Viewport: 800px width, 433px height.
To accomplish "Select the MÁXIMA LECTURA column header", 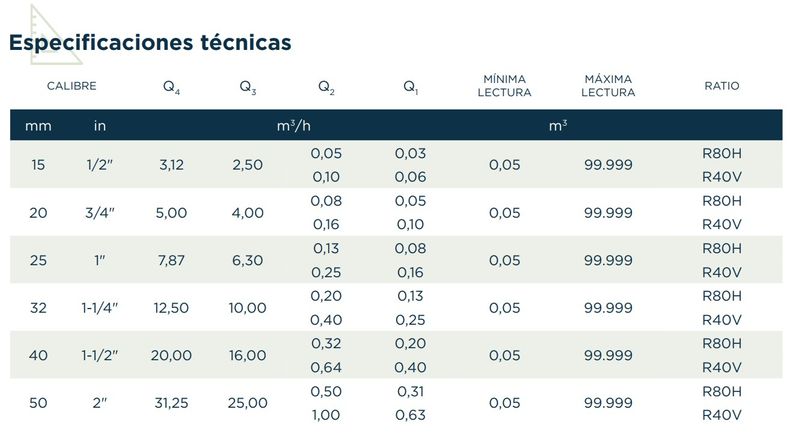I will point(608,86).
